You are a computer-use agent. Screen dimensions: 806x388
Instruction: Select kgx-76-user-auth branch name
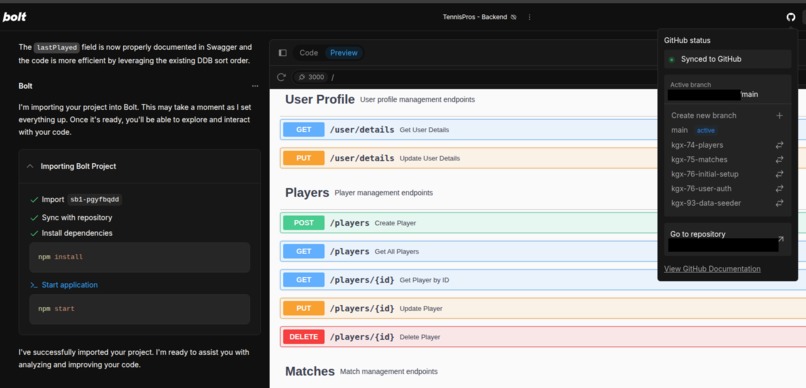pyautogui.click(x=701, y=189)
